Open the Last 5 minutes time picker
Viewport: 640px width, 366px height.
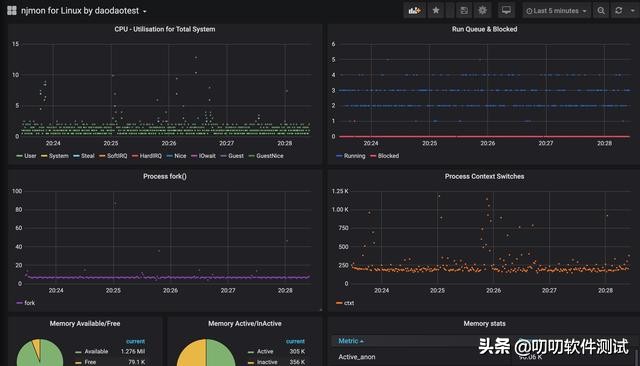[x=556, y=11]
